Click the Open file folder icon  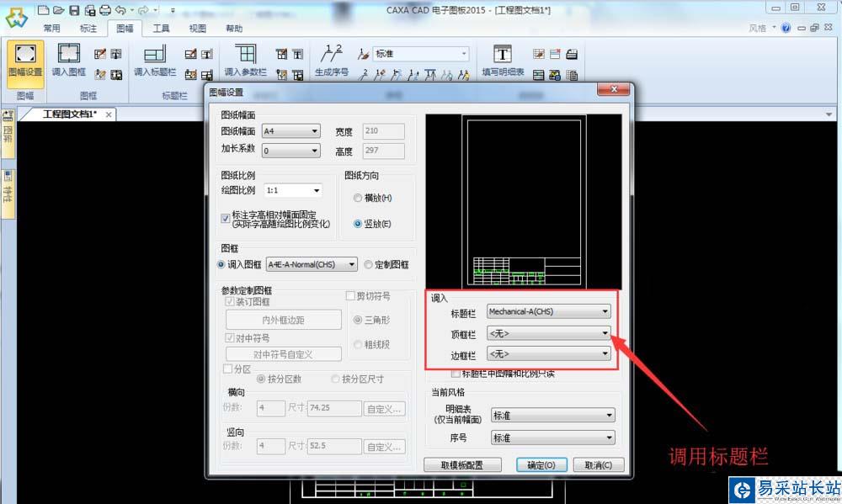pos(59,10)
